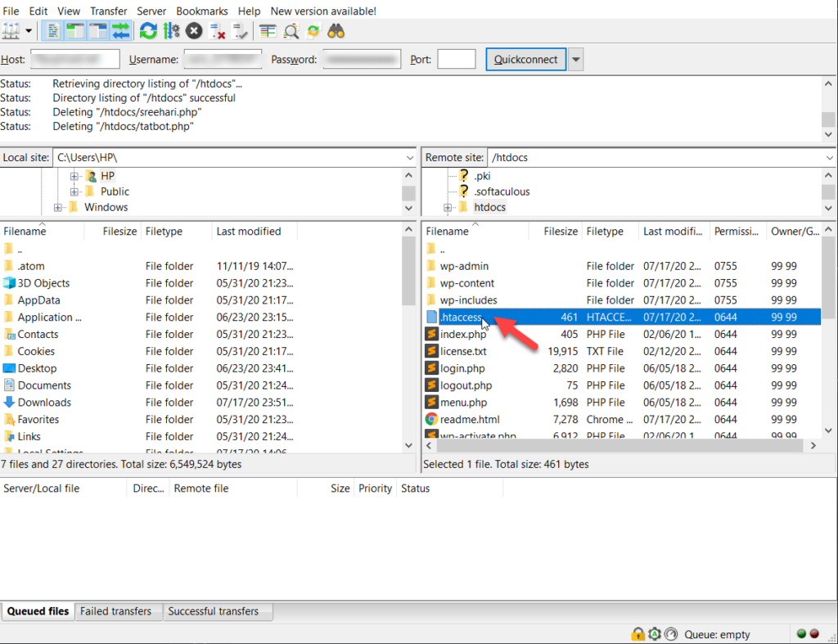
Task: Open the Site Manager
Action: [x=11, y=32]
